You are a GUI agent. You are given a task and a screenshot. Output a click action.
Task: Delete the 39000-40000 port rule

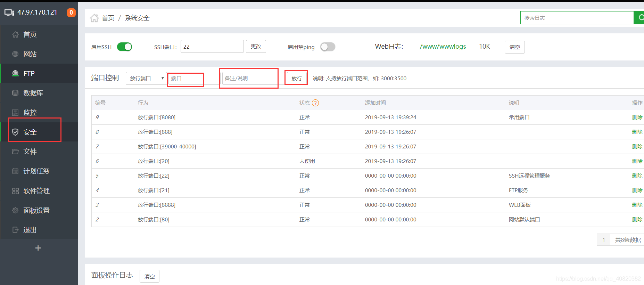point(637,147)
